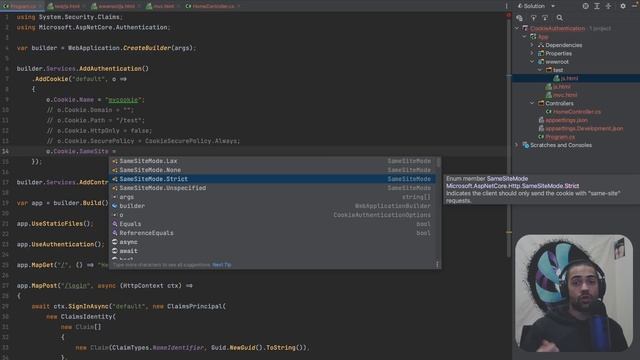
Task: Pick the builder suggestion in completion list
Action: click(272, 206)
